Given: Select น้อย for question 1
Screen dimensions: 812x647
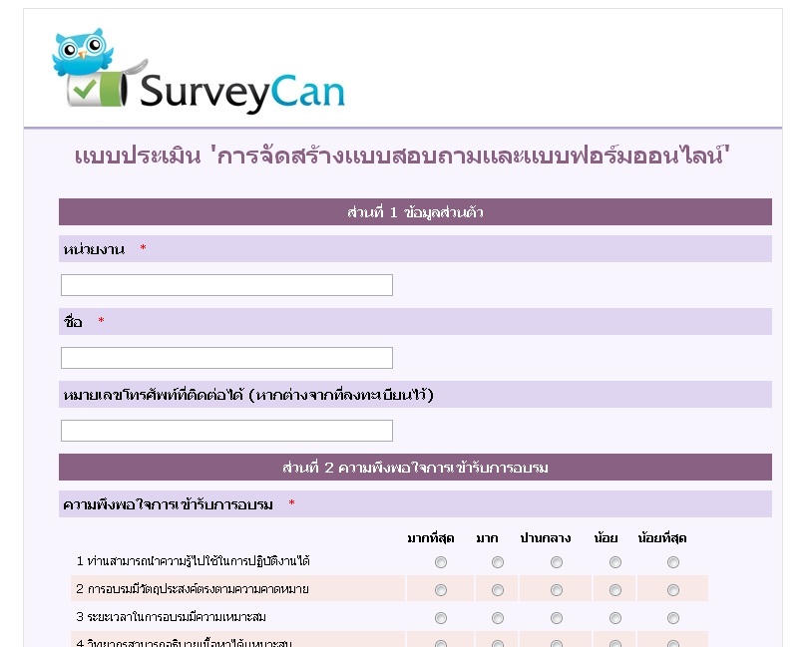Looking at the screenshot, I should pyautogui.click(x=615, y=562).
